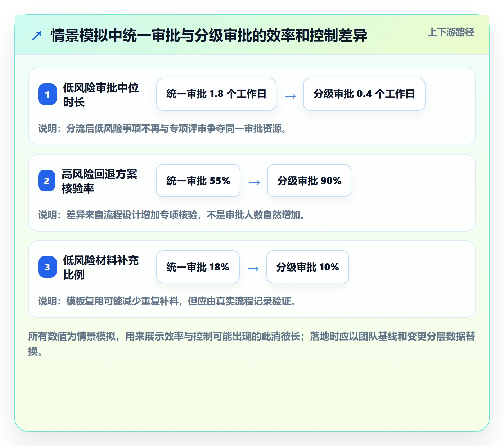Click the arrow between 1.8 and 0.4 个工作日 boxes
The image size is (504, 446).
coord(290,96)
